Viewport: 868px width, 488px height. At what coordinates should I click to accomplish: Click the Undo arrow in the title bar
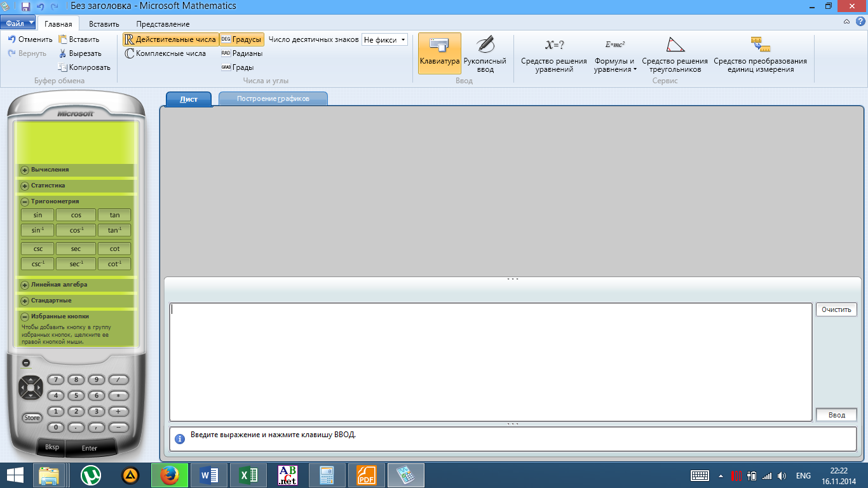(x=41, y=6)
